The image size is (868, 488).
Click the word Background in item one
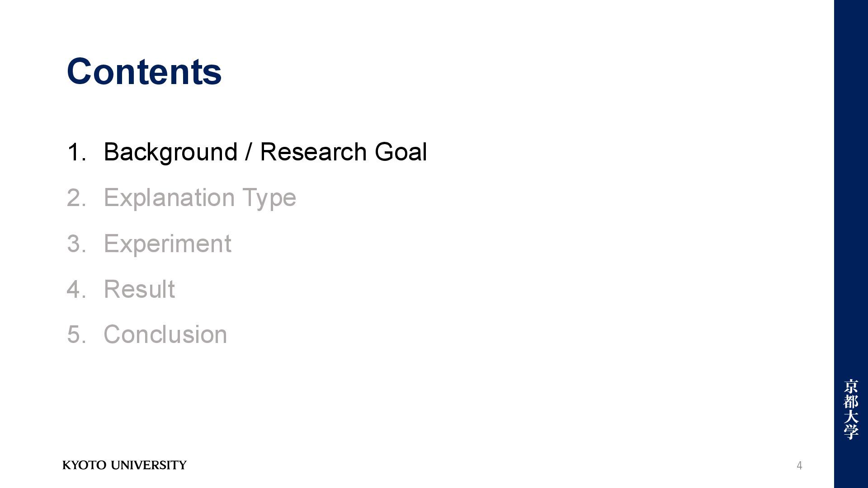pyautogui.click(x=170, y=152)
